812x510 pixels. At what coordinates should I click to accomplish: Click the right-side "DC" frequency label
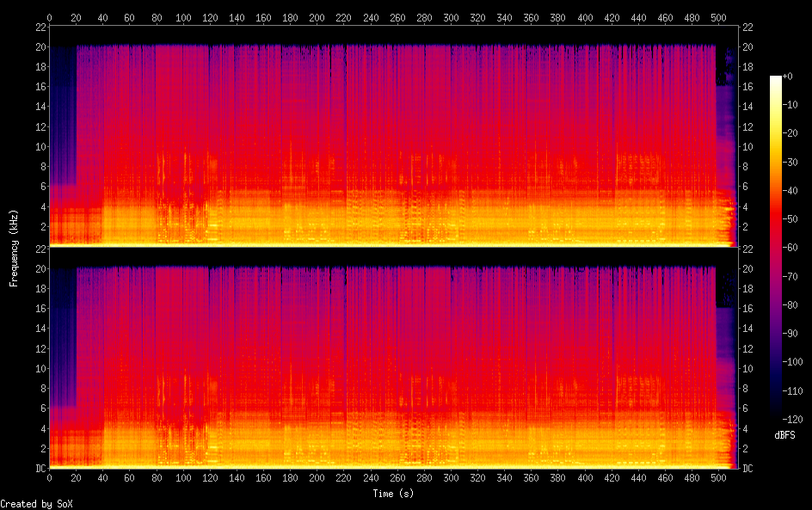(x=747, y=469)
